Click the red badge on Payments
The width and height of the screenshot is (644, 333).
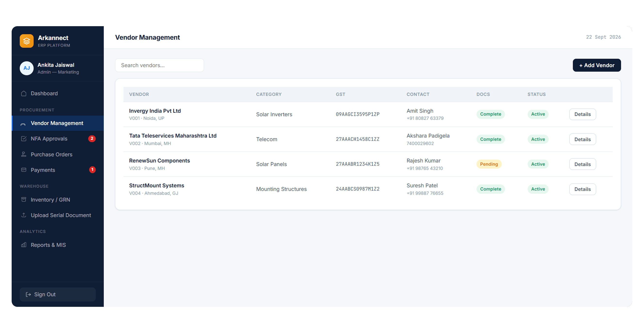point(92,170)
